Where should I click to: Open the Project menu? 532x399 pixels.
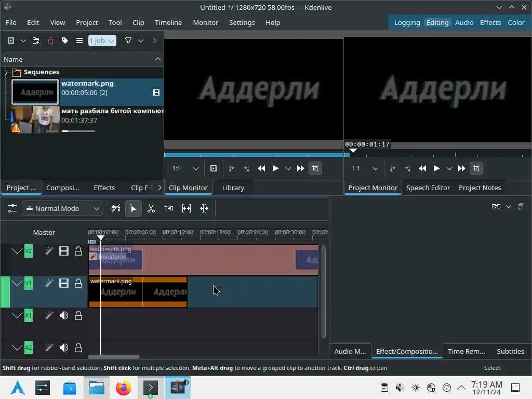87,22
